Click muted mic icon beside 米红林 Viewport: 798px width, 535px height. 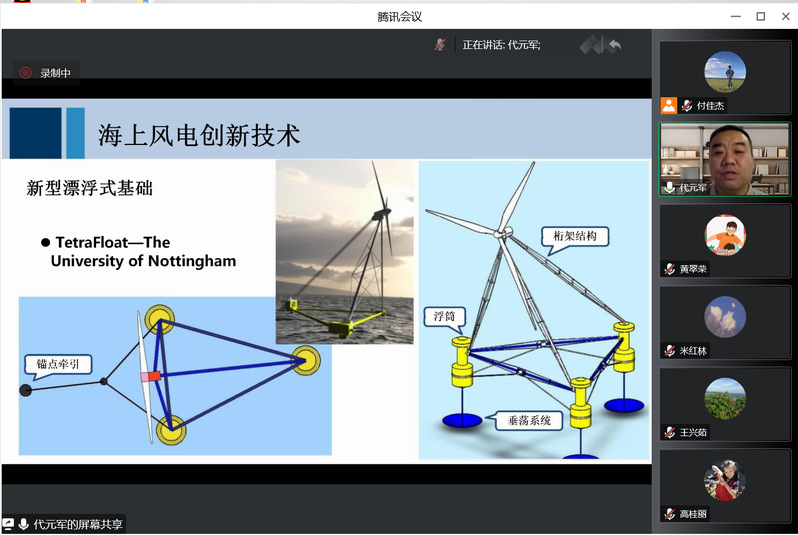(x=669, y=351)
